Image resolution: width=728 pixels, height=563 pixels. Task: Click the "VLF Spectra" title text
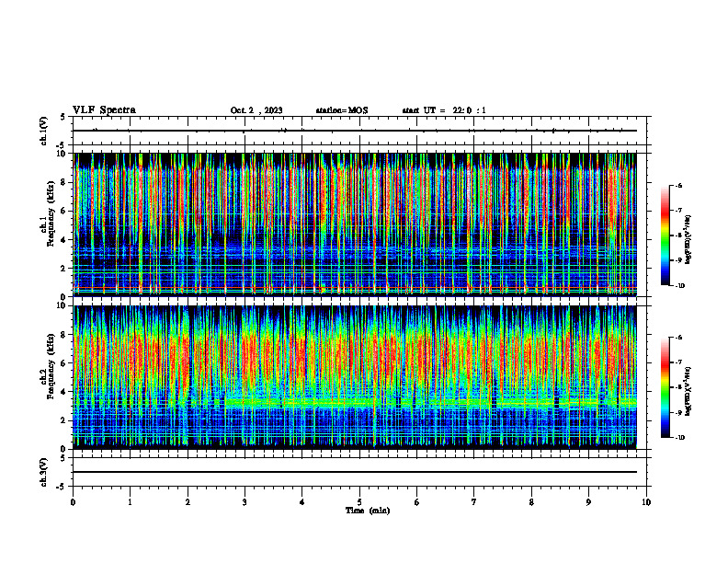tap(104, 110)
